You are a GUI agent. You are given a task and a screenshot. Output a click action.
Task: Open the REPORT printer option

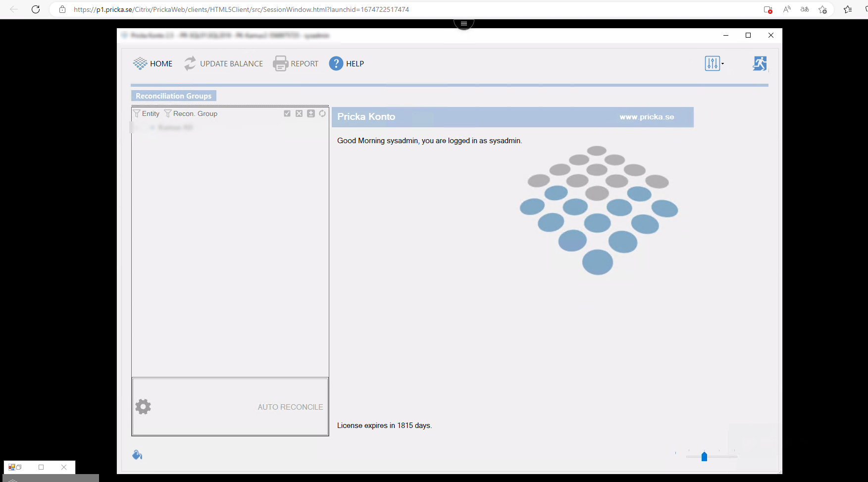click(x=296, y=63)
